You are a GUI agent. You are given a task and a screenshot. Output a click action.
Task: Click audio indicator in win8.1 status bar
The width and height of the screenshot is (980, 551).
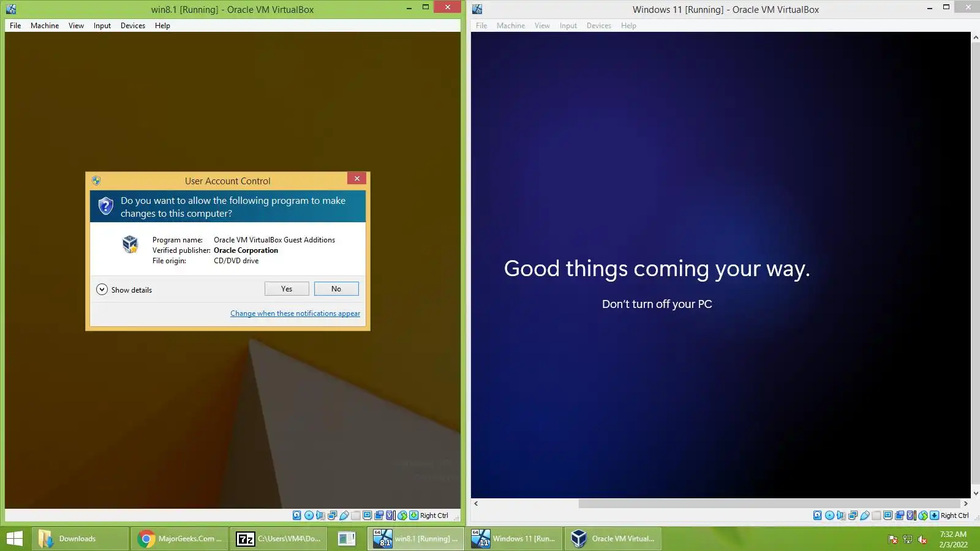coord(320,515)
